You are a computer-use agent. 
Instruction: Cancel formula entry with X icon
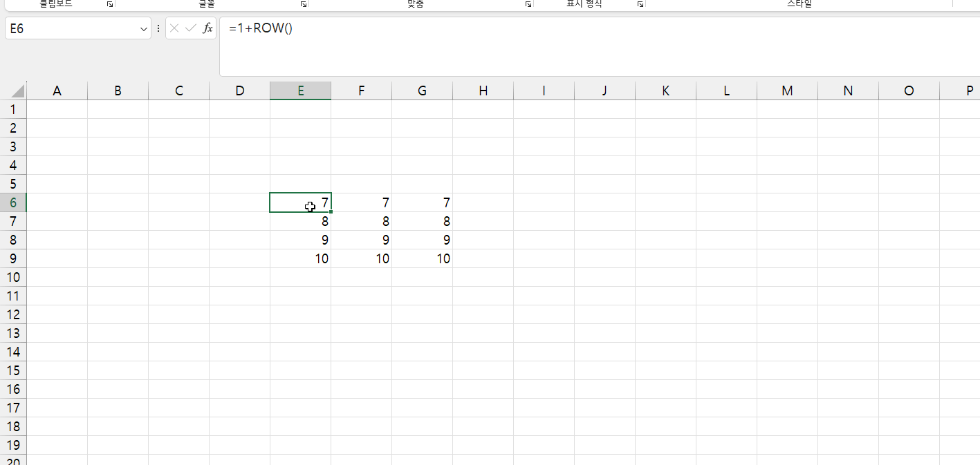pyautogui.click(x=174, y=28)
